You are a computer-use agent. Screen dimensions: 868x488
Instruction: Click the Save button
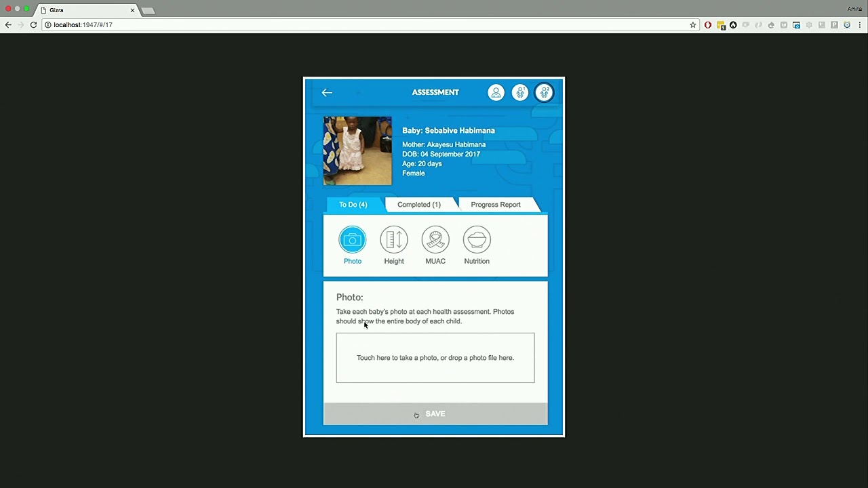(x=435, y=414)
